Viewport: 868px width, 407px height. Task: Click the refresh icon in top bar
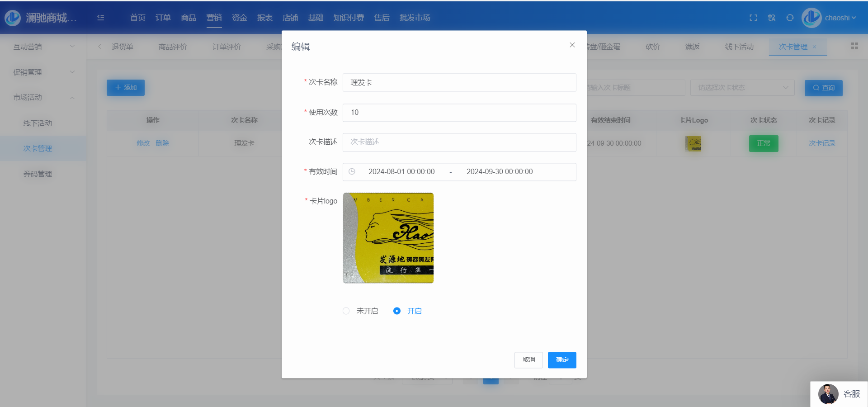[x=790, y=18]
